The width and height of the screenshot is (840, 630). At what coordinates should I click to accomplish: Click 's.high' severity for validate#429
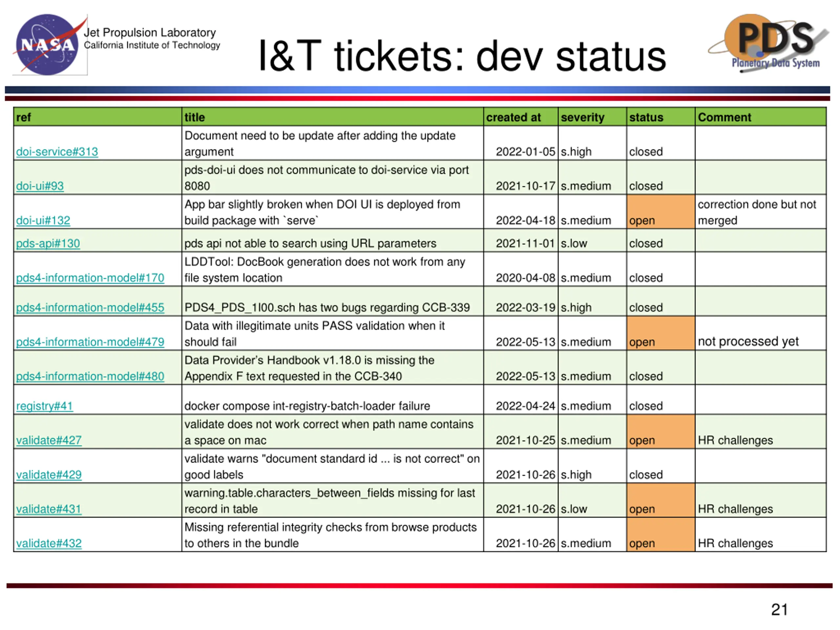tap(576, 474)
